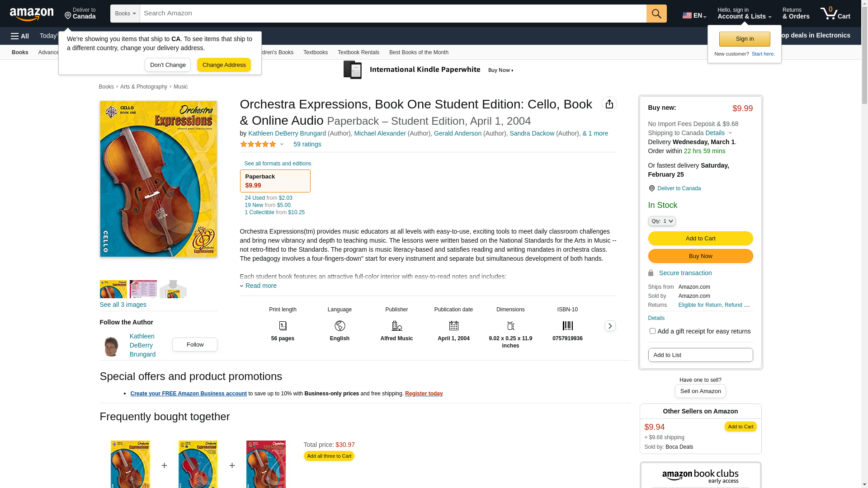The height and width of the screenshot is (488, 868).
Task: Open the shopping cart
Action: click(835, 14)
